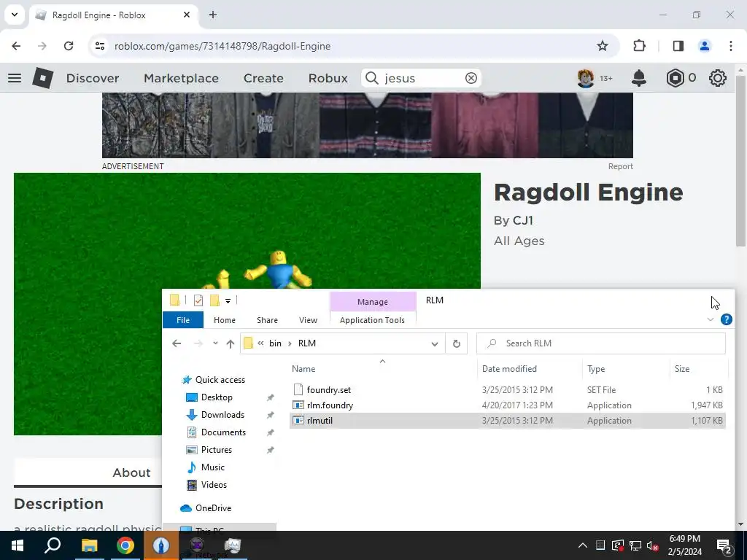Open Discover on Roblox
This screenshot has width=747, height=560.
point(93,78)
